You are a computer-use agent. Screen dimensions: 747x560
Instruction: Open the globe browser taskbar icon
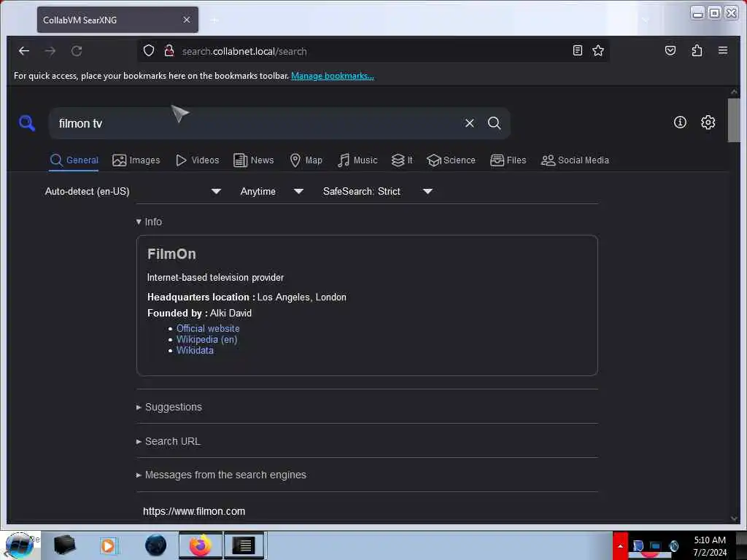click(x=155, y=545)
